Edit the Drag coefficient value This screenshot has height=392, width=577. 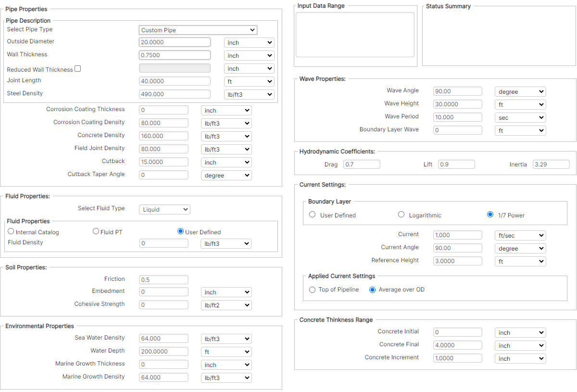click(362, 164)
